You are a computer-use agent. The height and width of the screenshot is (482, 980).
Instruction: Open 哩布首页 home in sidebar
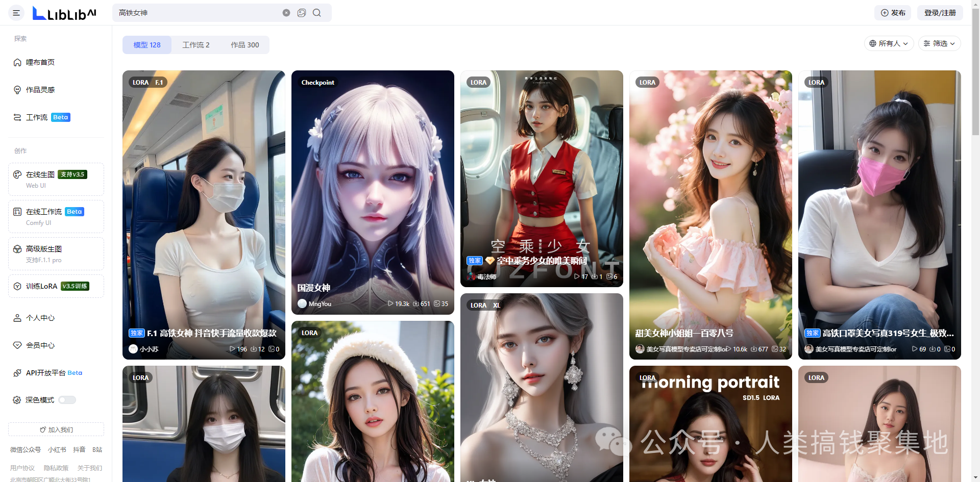40,62
